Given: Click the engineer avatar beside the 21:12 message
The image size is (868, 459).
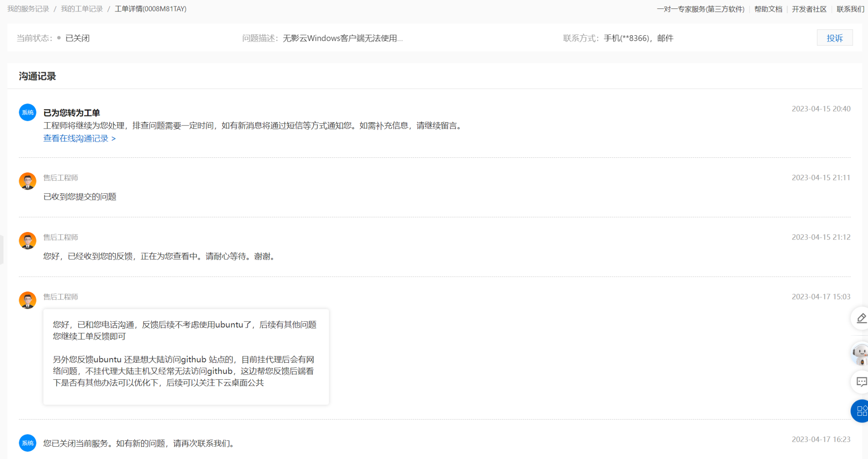Looking at the screenshot, I should 28,241.
